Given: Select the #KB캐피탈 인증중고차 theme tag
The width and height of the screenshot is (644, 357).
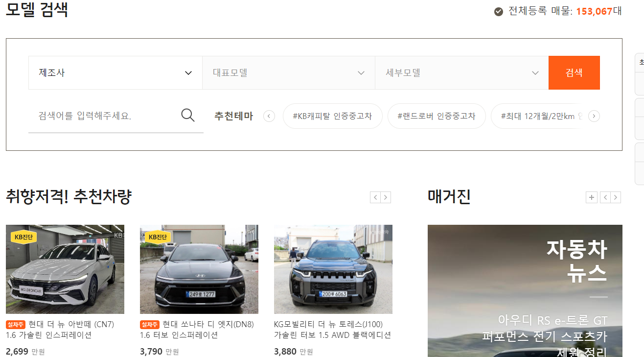Looking at the screenshot, I should (332, 116).
